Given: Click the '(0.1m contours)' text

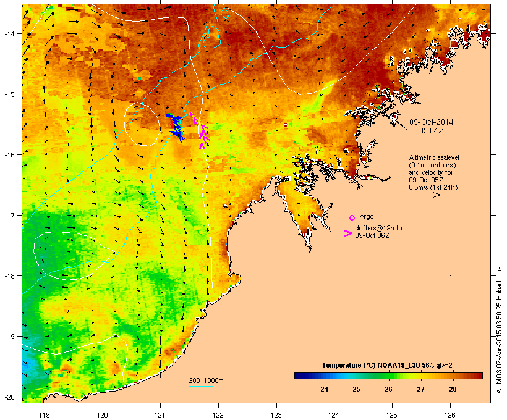Looking at the screenshot, I should tap(432, 165).
